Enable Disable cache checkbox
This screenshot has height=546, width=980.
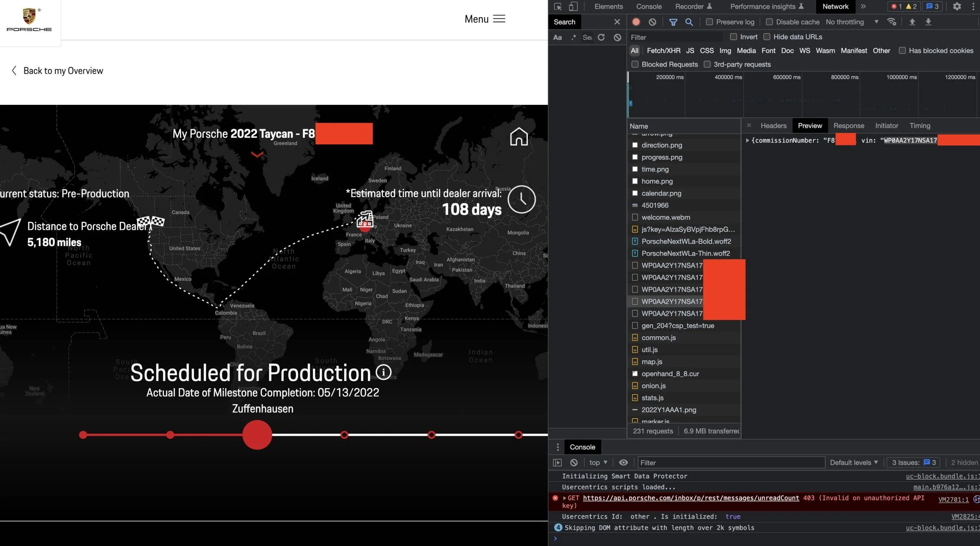pos(769,22)
